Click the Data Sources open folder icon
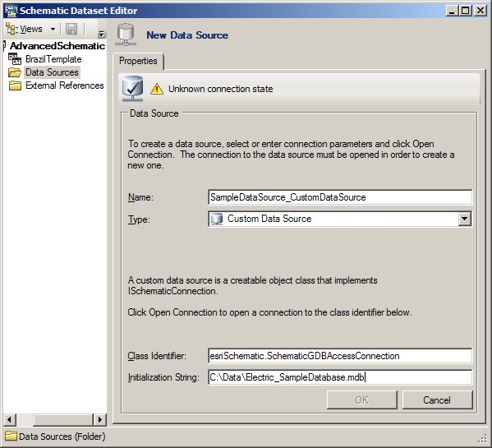 pos(15,72)
